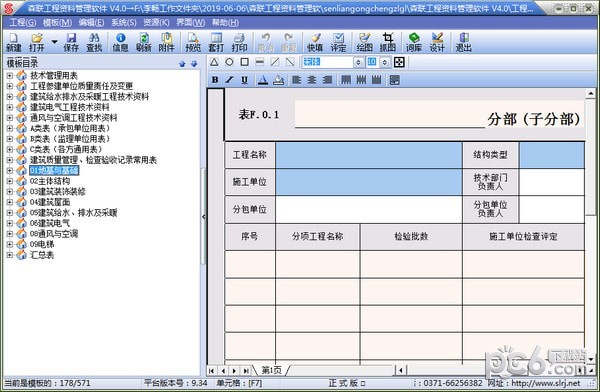Open the 系统(S) menu
This screenshot has width=600, height=392.
pyautogui.click(x=124, y=23)
